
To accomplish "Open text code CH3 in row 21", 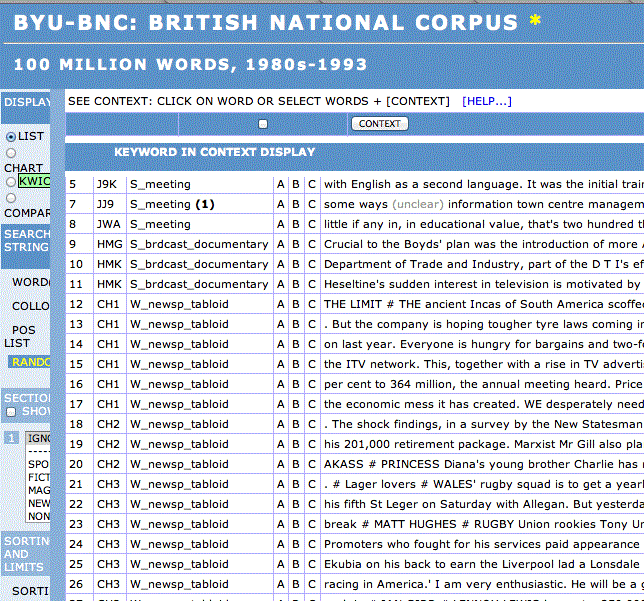I will point(108,484).
